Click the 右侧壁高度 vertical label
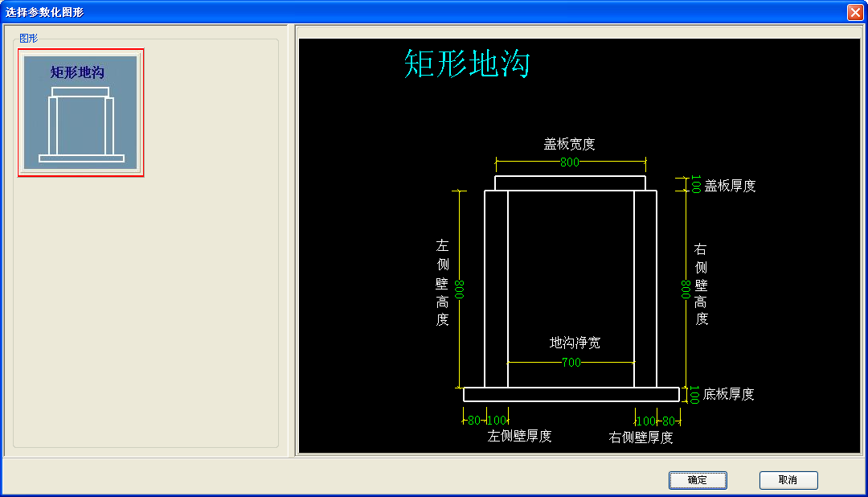Screen dimensions: 868x497 (x=701, y=284)
